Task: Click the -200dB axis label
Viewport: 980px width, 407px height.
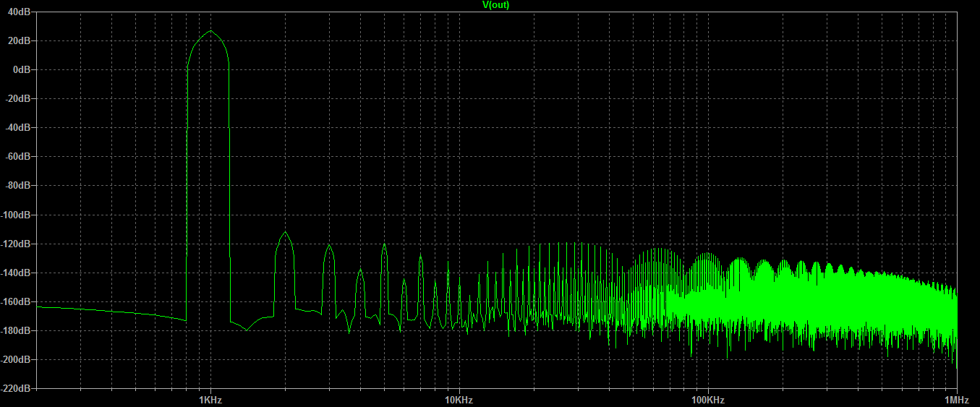Action: coord(16,359)
